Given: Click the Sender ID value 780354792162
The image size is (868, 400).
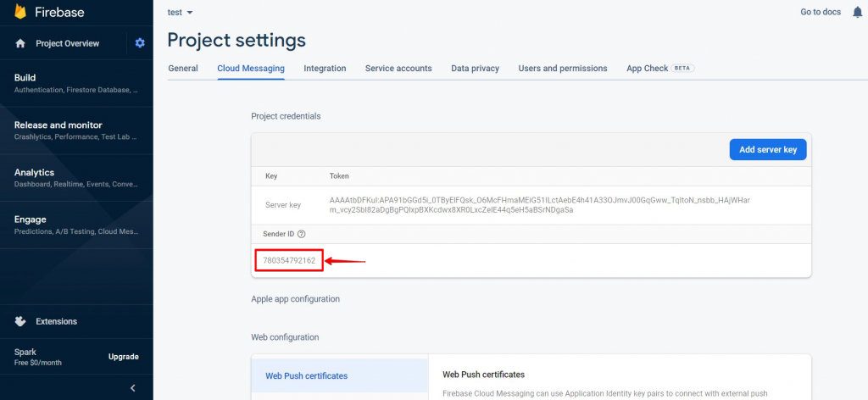Looking at the screenshot, I should point(289,260).
